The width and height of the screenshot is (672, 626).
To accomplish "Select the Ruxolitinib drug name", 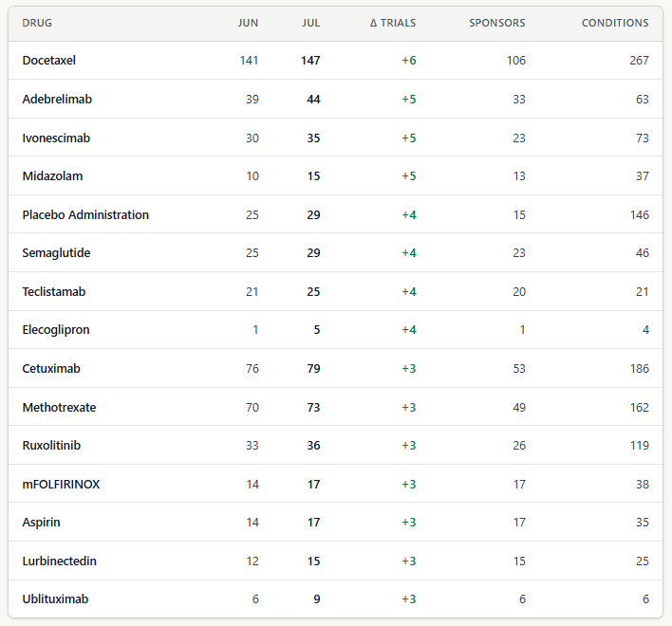I will [x=51, y=446].
